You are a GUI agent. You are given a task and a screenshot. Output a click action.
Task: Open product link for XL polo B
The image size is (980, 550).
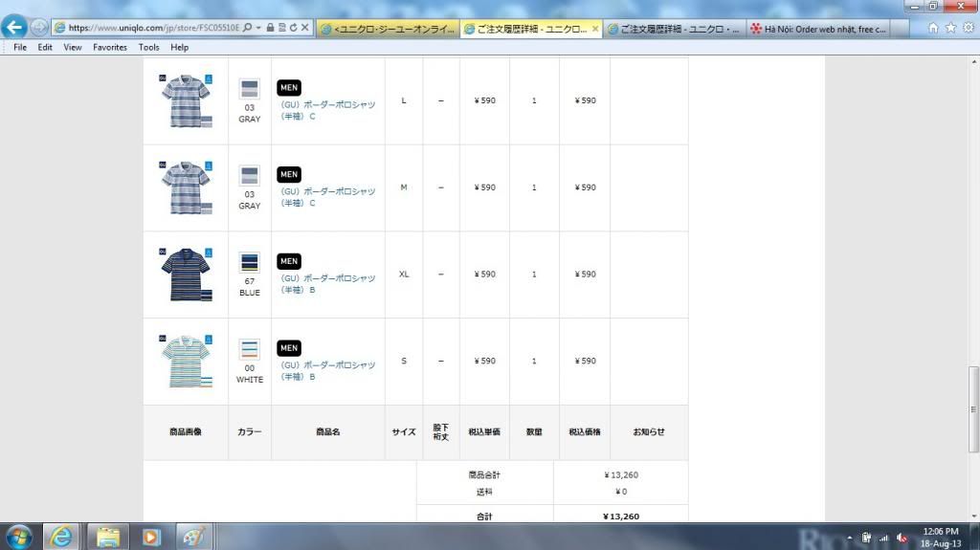click(x=327, y=284)
